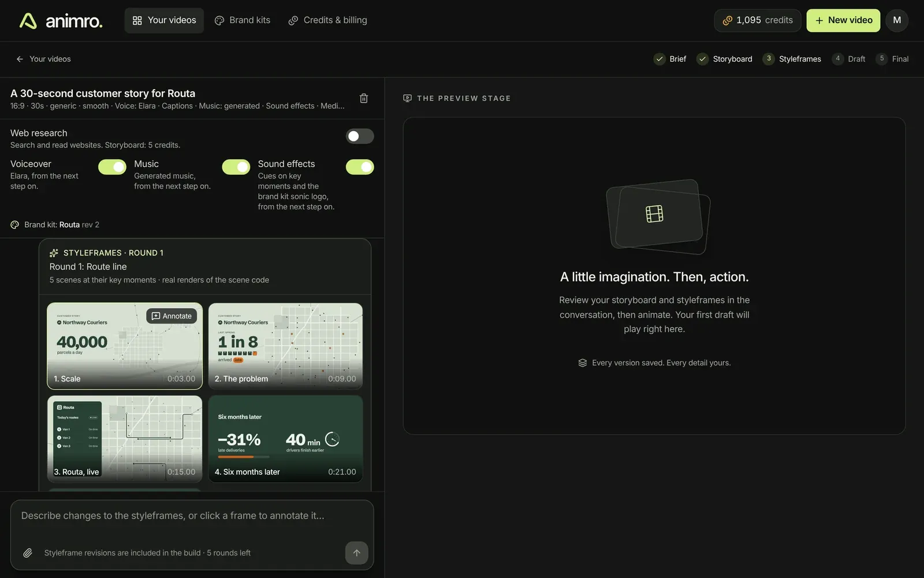Select the 1. Scale styleframe thumbnail
This screenshot has width=924, height=578.
125,346
